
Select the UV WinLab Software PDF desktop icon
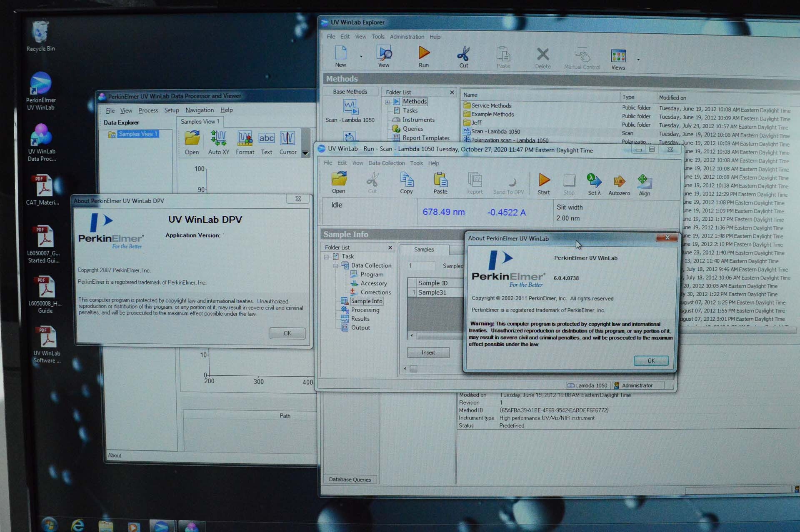tap(47, 337)
